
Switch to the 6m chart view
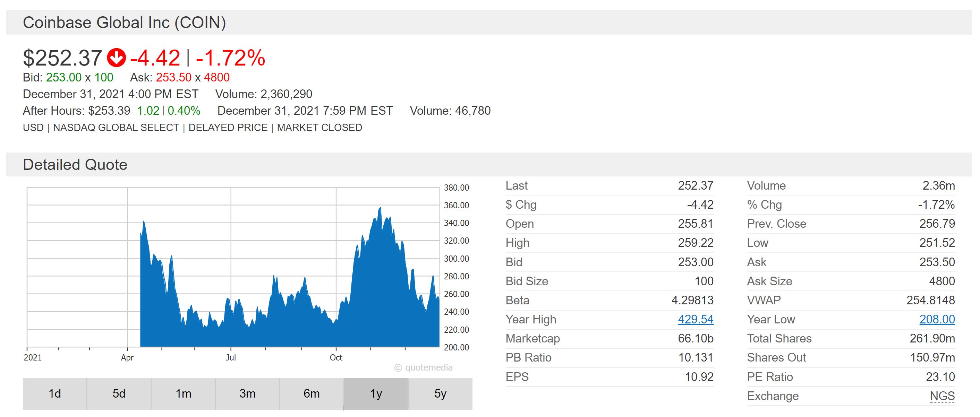(311, 393)
